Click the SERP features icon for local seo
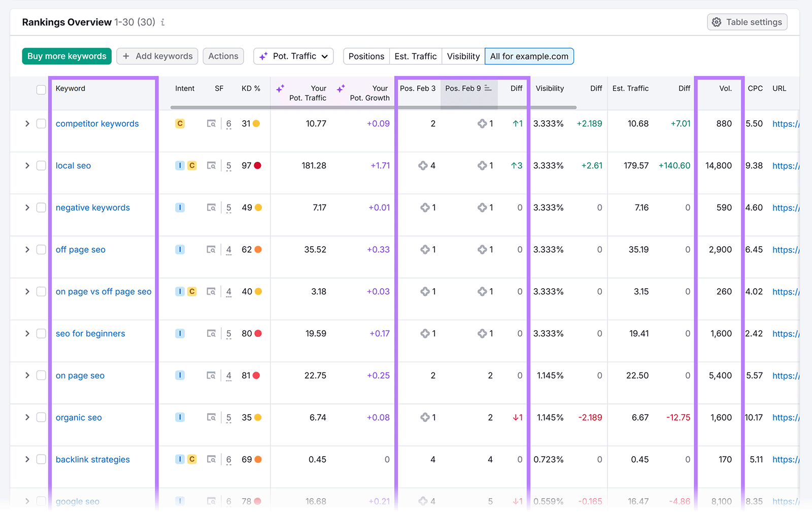 [x=211, y=165]
